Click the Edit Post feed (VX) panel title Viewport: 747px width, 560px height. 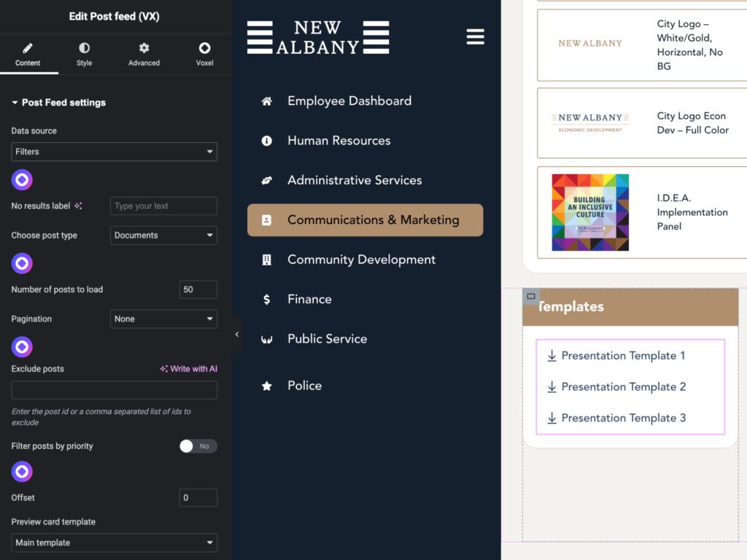pyautogui.click(x=115, y=16)
